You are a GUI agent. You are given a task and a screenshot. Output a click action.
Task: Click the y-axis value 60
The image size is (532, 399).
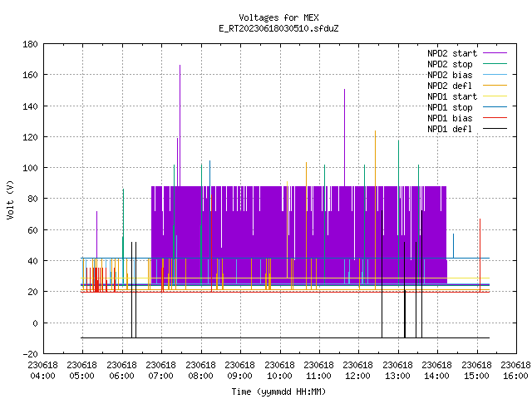(x=32, y=230)
